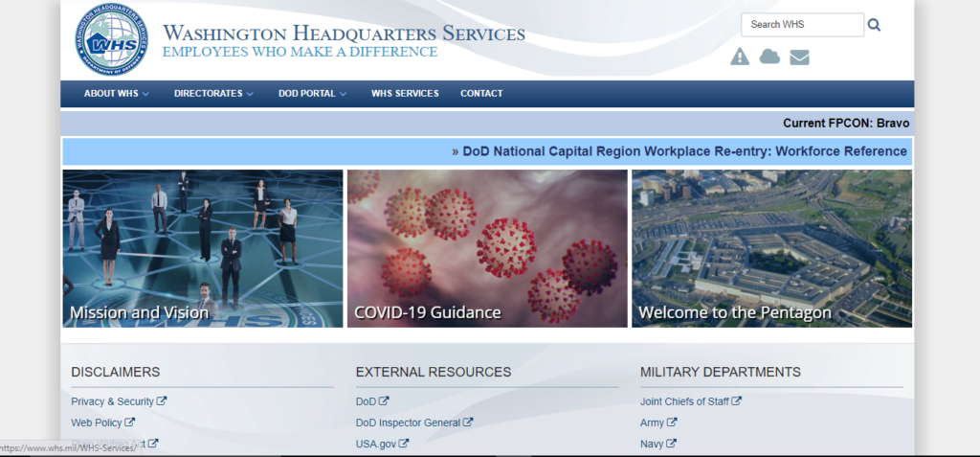Open the warning triangle alert icon
This screenshot has height=457, width=980.
pyautogui.click(x=740, y=57)
